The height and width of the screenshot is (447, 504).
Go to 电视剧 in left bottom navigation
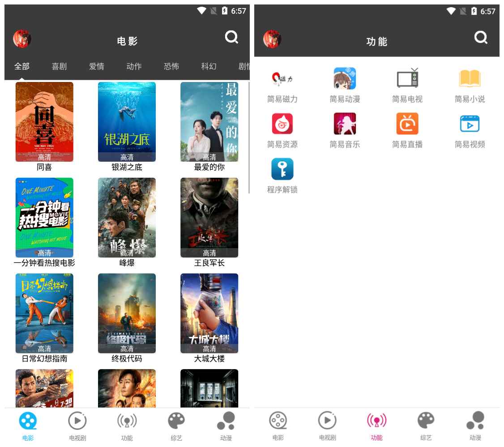77,426
